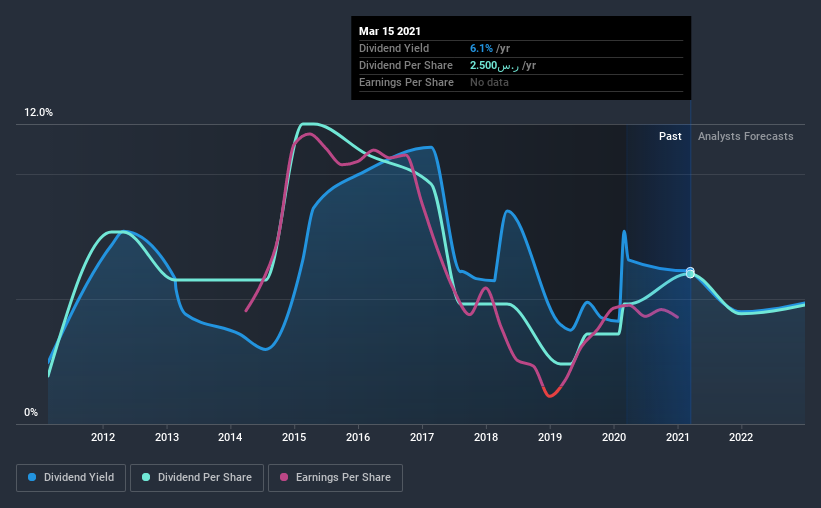This screenshot has width=821, height=508.
Task: Click the 12.0% y-axis label
Action: [x=38, y=113]
